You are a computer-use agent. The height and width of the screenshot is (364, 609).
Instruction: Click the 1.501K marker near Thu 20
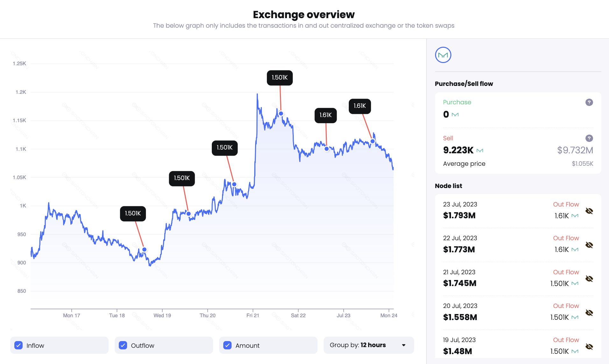225,148
